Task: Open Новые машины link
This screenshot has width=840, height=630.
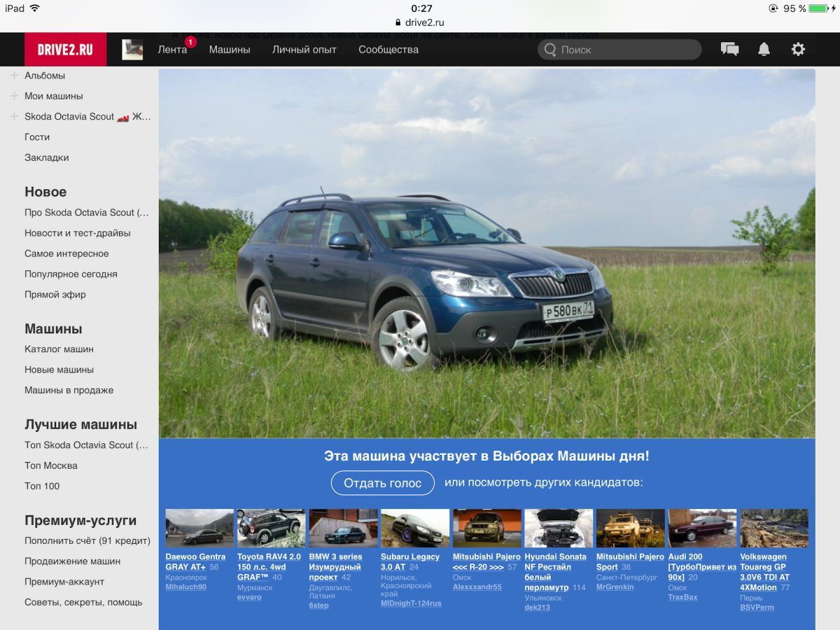Action: (59, 370)
